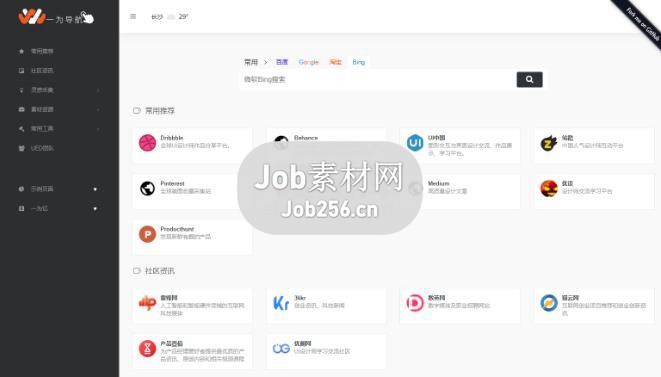661x377 pixels.
Task: Open the Pinterest card title
Action: tap(172, 183)
